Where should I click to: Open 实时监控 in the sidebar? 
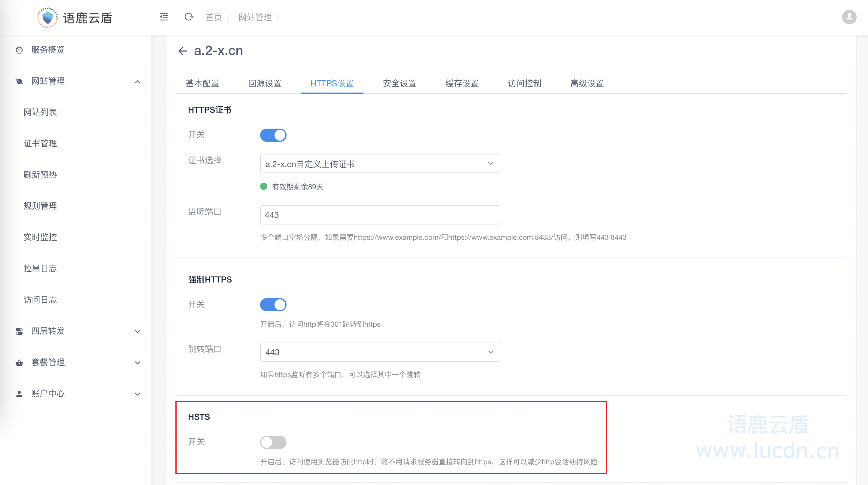[40, 237]
